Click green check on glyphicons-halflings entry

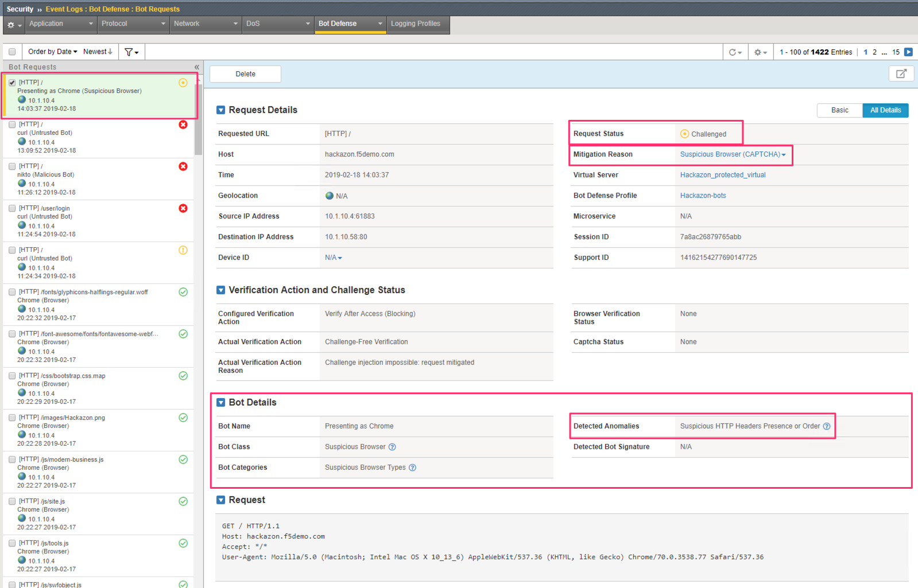(183, 292)
